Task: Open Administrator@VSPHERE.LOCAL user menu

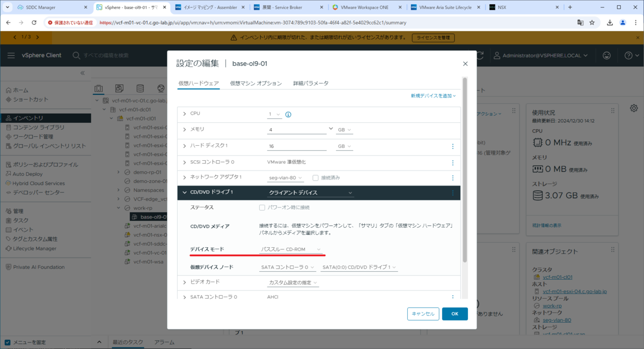Action: [x=541, y=55]
